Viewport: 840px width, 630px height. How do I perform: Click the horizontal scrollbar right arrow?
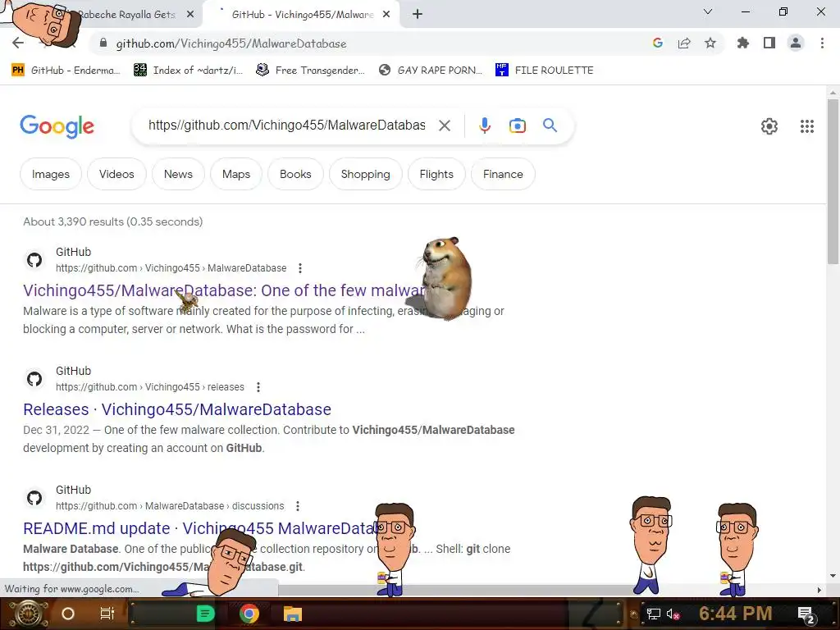[x=819, y=590]
